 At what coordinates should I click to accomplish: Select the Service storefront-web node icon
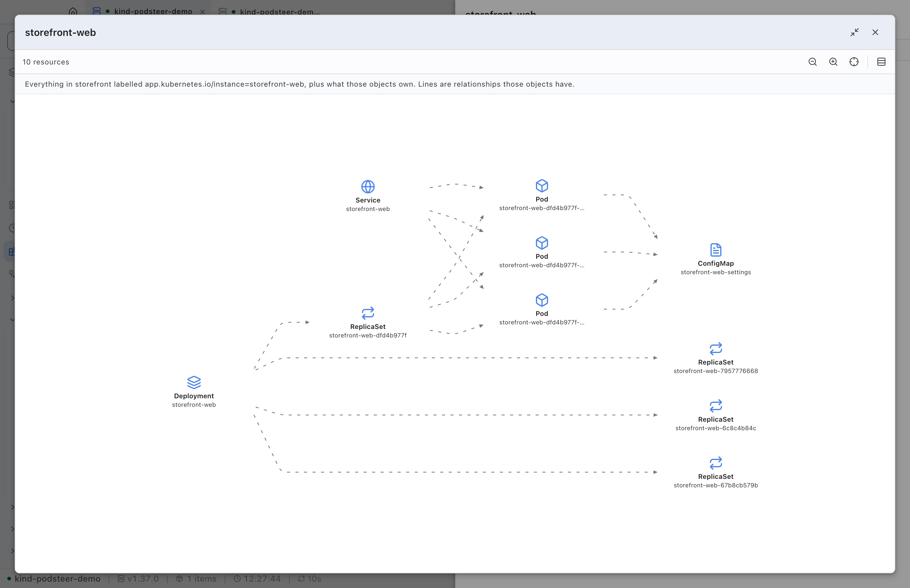[x=368, y=187]
